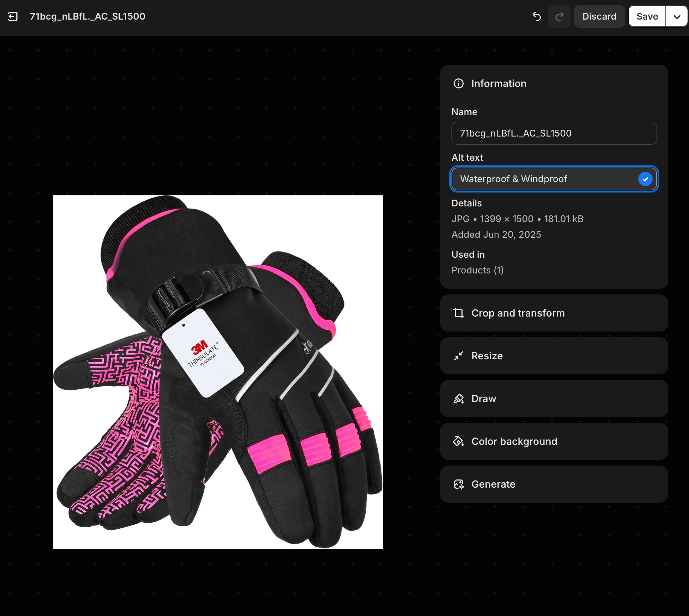The image size is (689, 616).
Task: Click the Draw pen icon
Action: 459,399
